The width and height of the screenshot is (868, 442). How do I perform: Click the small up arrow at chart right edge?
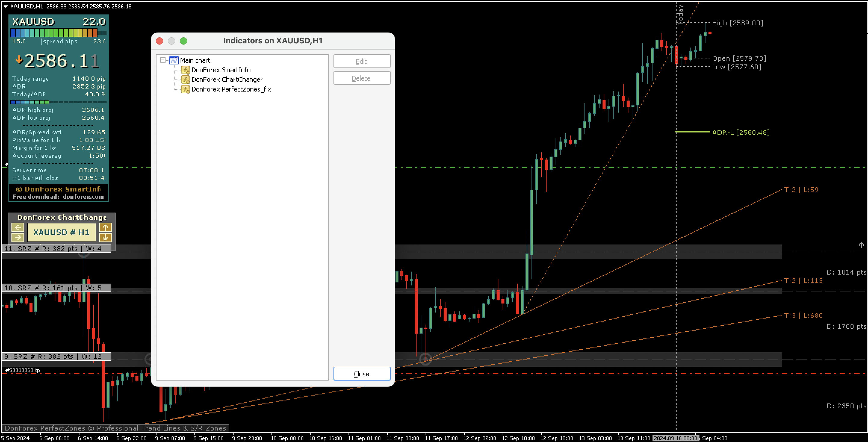pos(861,245)
